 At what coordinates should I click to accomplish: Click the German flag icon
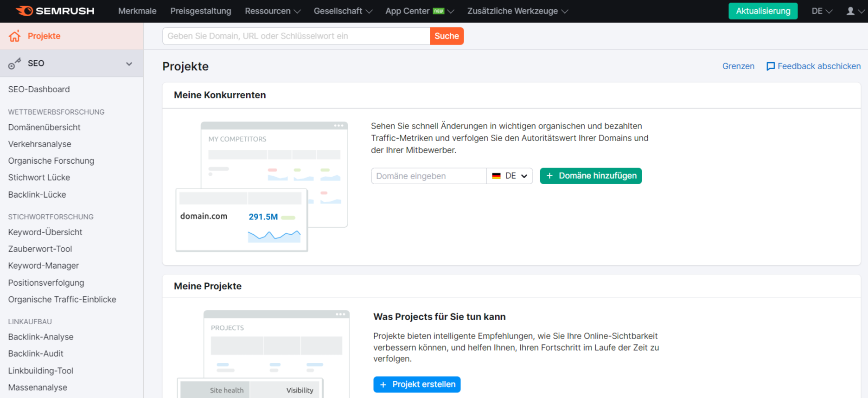(x=496, y=176)
